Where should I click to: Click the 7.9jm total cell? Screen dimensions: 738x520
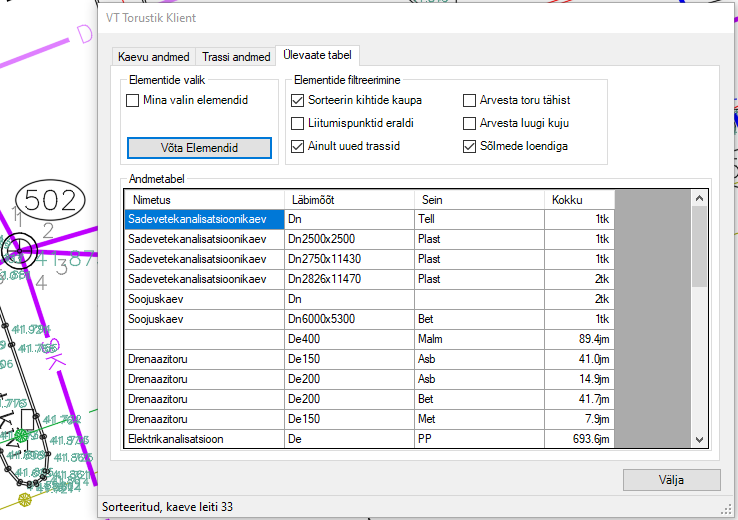click(x=579, y=419)
